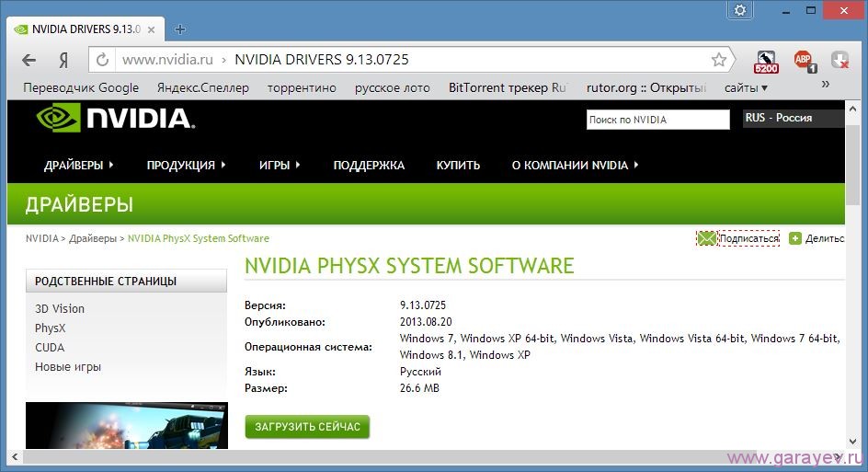Click the Подписаться link
The image size is (868, 472).
point(749,239)
